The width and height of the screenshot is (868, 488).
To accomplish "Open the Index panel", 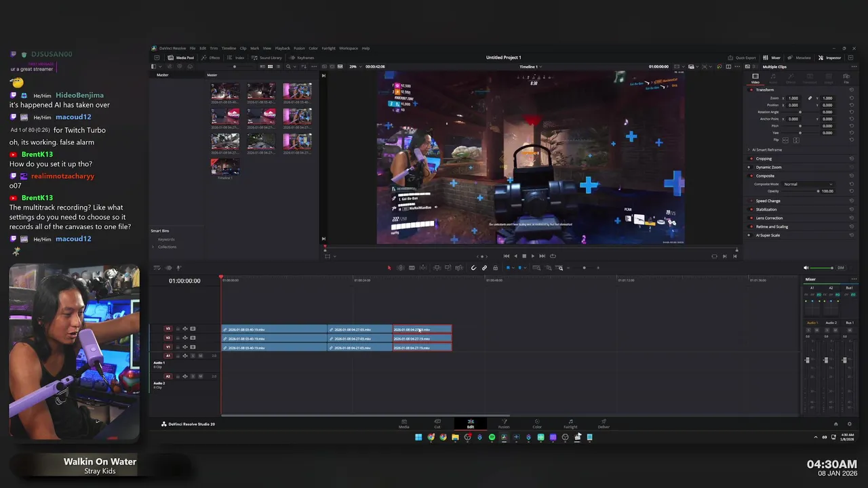I will pyautogui.click(x=236, y=58).
